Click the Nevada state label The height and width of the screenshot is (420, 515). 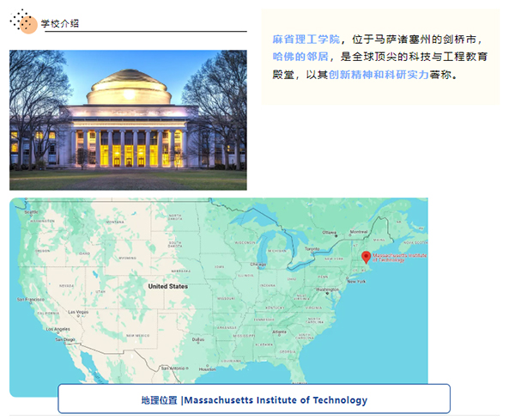pos(66,286)
